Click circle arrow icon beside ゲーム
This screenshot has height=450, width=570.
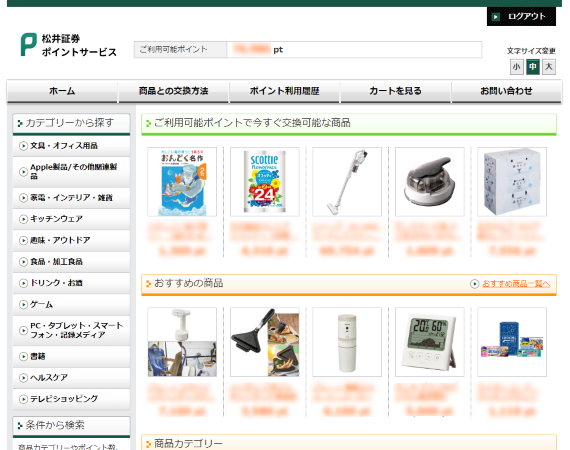23,304
